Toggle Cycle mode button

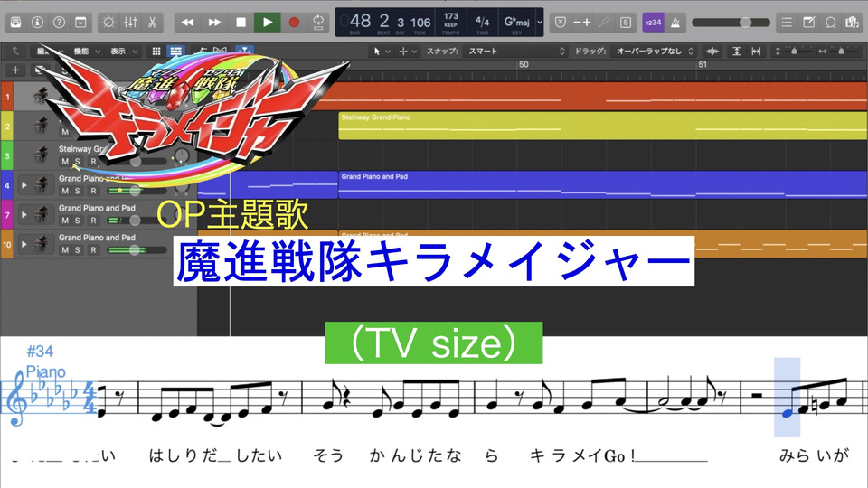tap(318, 22)
